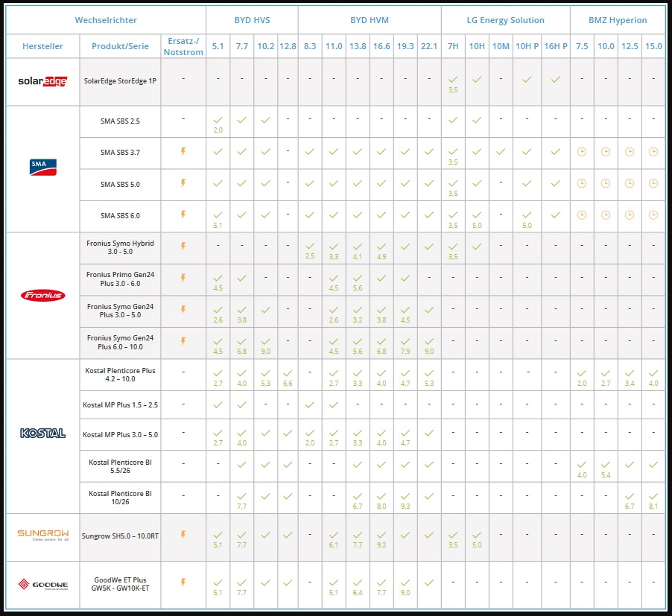Click Fronius Primo Gen24 Plus 3.0 - 6.0 name
Screen dimensions: 672x616
pos(120,279)
